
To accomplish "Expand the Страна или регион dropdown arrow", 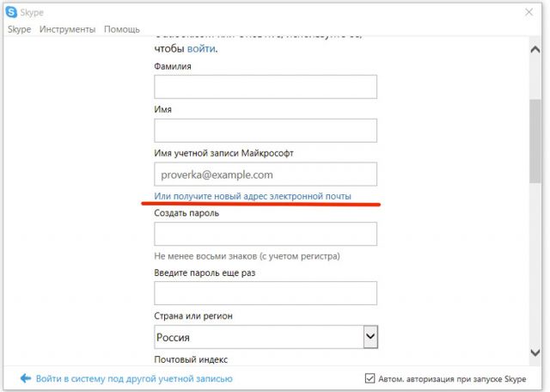I will (x=370, y=336).
